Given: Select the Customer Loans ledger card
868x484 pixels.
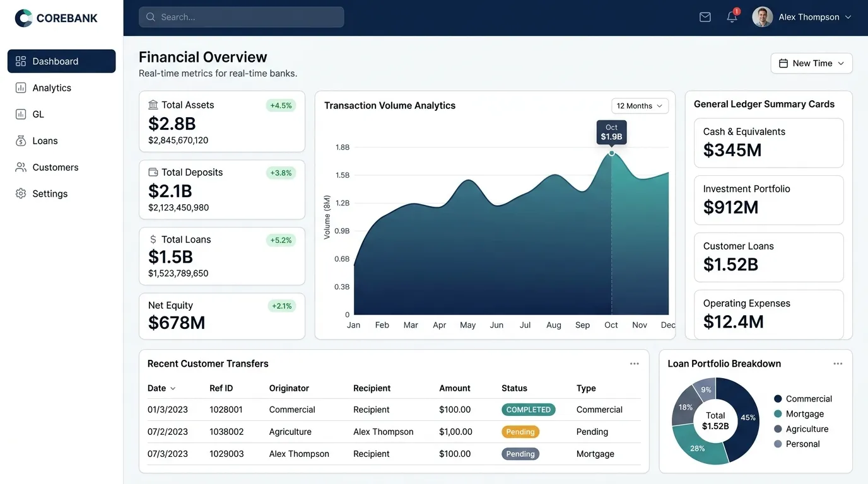Looking at the screenshot, I should click(769, 257).
